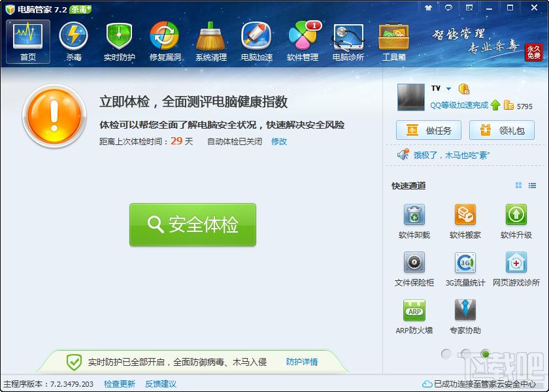Open the 饿极了，木马也吃"素" announcement

(x=451, y=155)
